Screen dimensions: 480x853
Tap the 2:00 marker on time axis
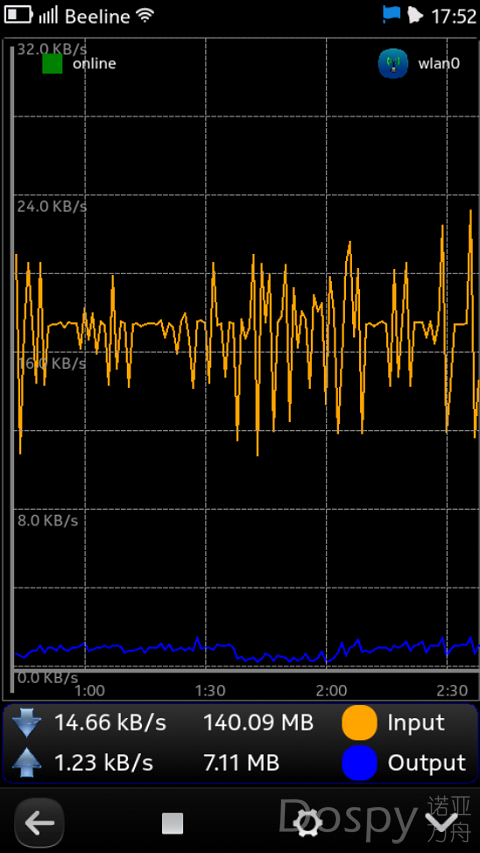pyautogui.click(x=331, y=691)
